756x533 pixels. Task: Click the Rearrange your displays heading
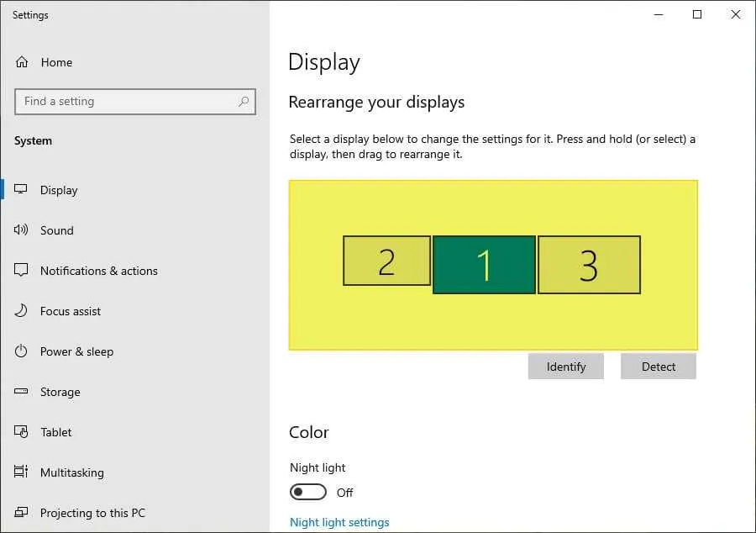point(376,103)
